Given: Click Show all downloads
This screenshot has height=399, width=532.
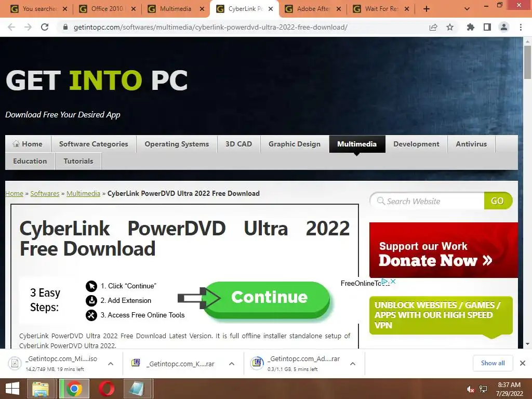Looking at the screenshot, I should click(493, 363).
